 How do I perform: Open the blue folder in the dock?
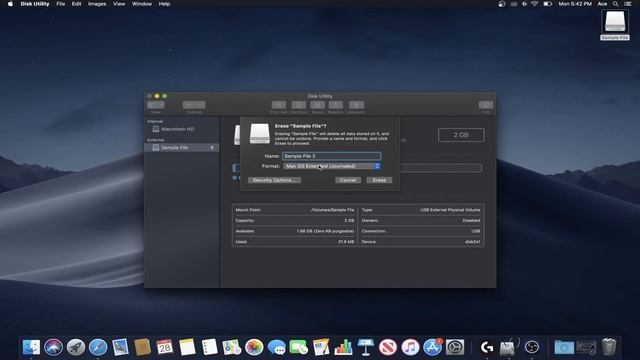[564, 347]
